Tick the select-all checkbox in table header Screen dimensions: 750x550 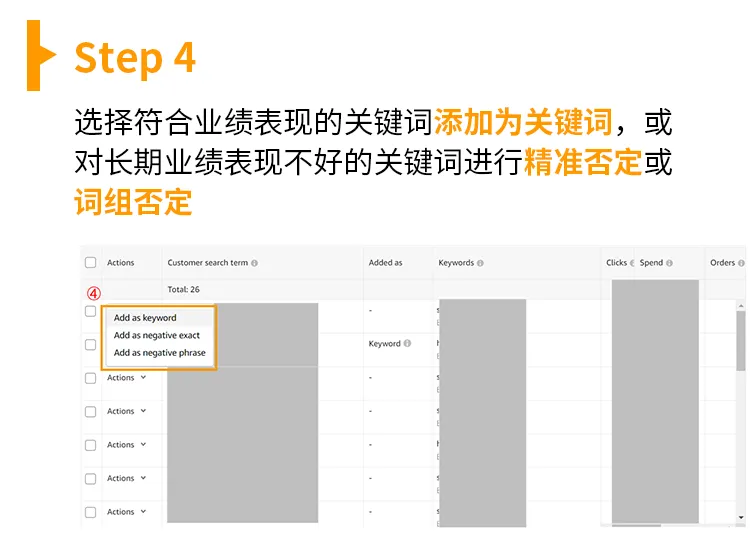(x=90, y=263)
